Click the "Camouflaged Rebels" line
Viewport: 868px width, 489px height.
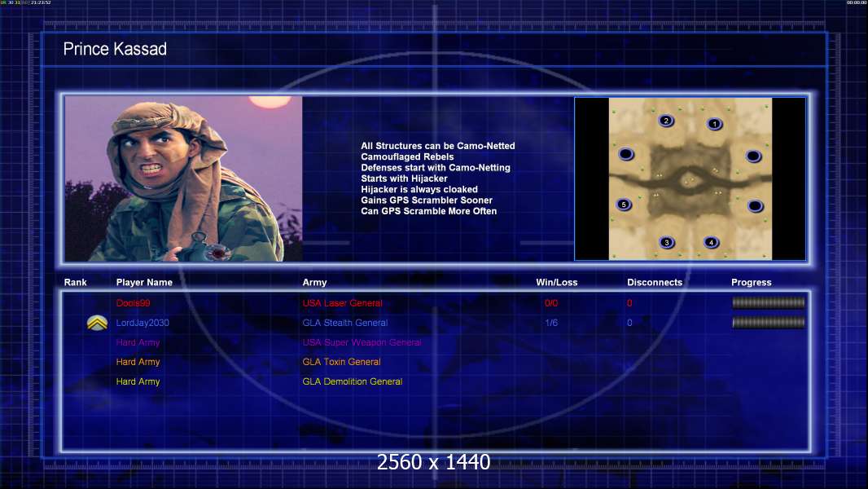tap(407, 156)
